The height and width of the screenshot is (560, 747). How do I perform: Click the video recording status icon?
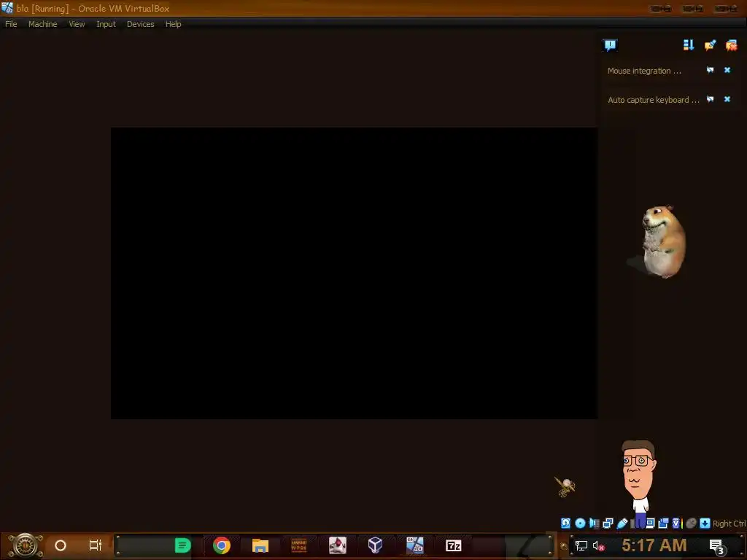tap(663, 524)
